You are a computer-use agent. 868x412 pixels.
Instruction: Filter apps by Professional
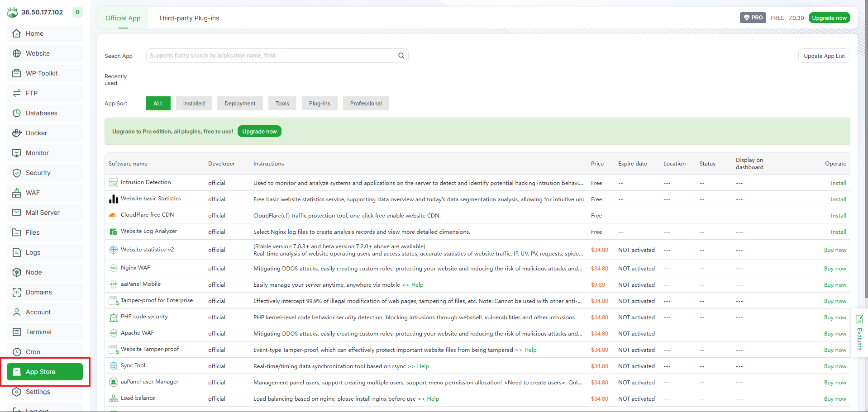point(366,104)
